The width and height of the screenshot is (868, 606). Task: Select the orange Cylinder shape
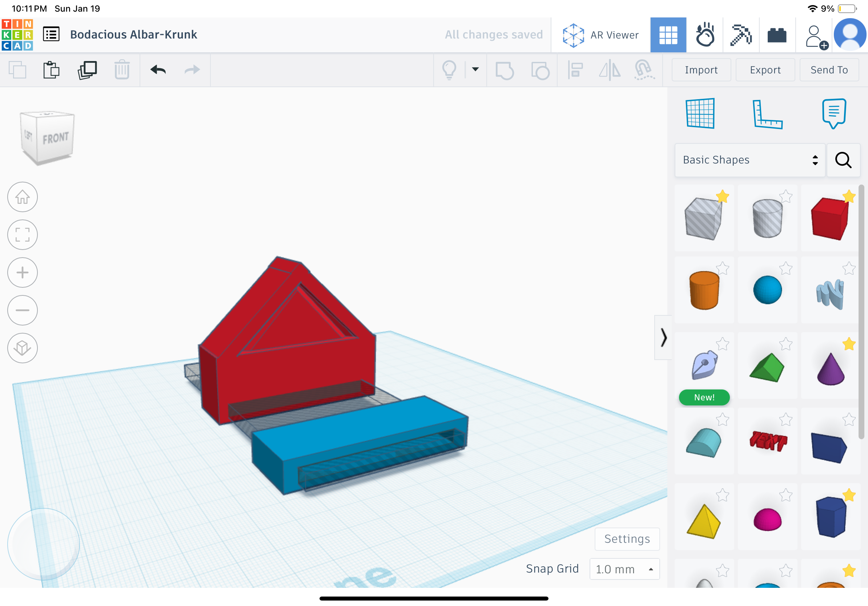(x=704, y=291)
